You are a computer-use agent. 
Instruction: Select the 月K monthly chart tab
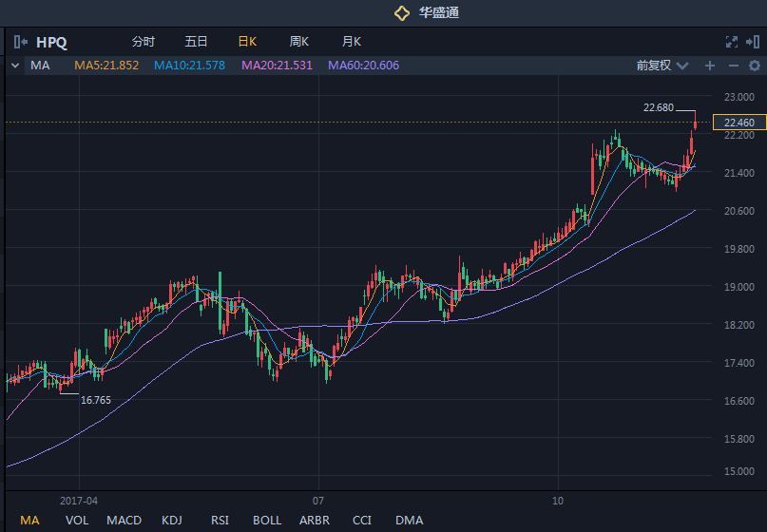point(352,42)
